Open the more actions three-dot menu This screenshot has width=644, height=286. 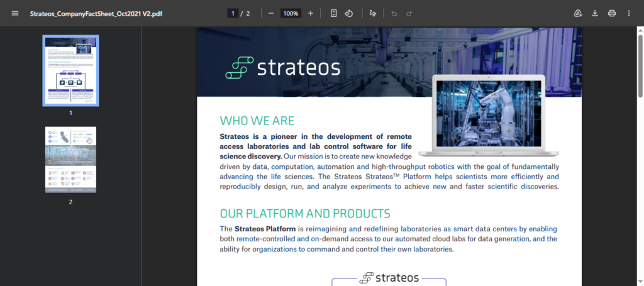pyautogui.click(x=629, y=13)
